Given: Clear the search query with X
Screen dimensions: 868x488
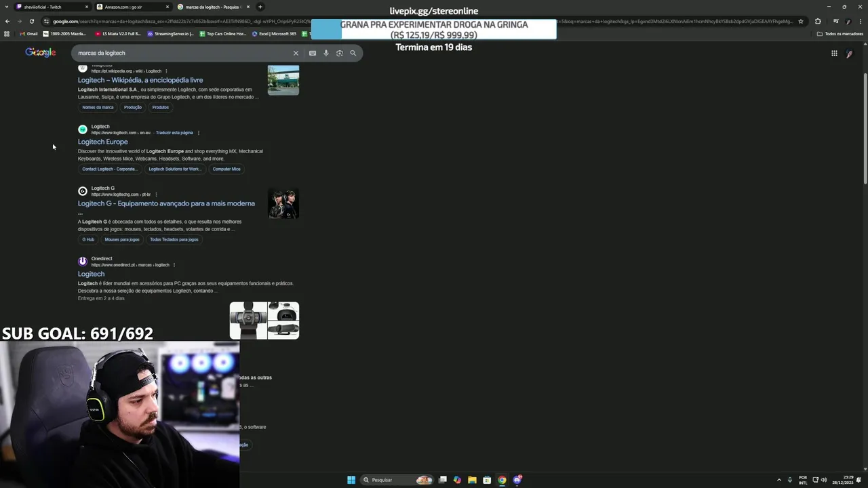Looking at the screenshot, I should click(x=296, y=53).
